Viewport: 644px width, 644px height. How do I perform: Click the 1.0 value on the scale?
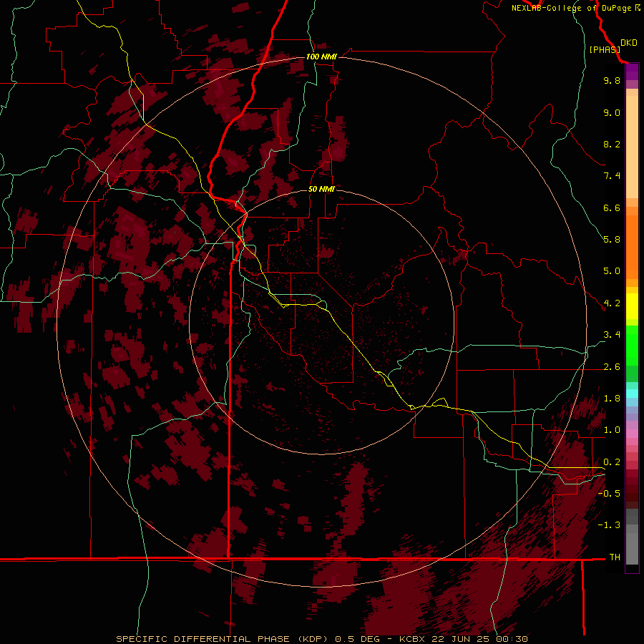tap(612, 430)
